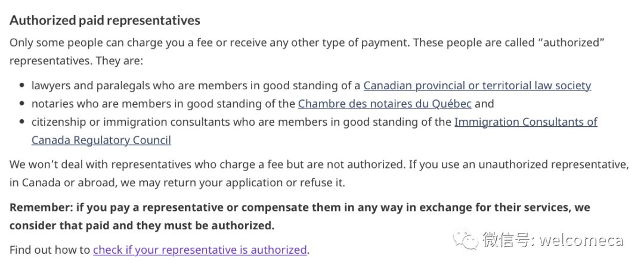
Task: Click the bullet point before 'notaries who are members'
Action: [22, 104]
